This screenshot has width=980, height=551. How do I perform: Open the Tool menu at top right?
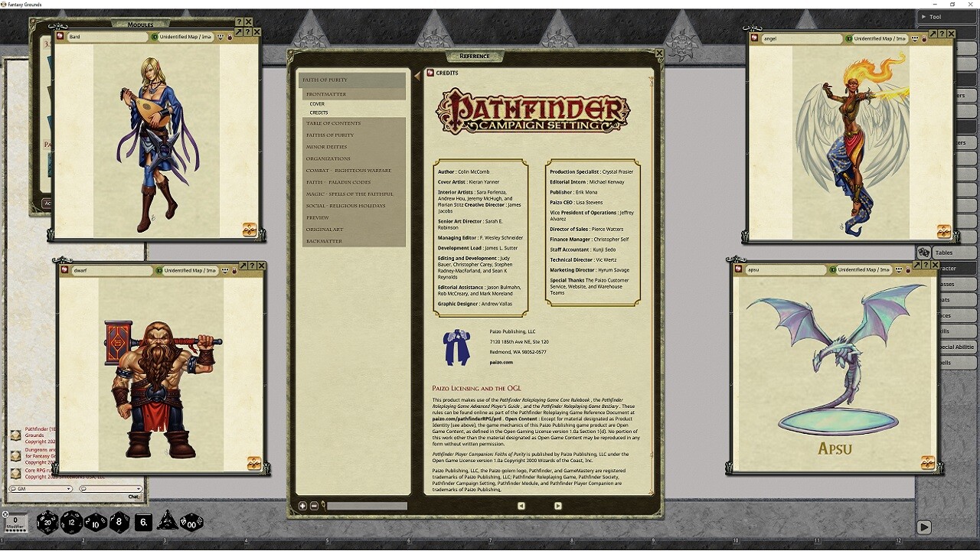click(933, 16)
